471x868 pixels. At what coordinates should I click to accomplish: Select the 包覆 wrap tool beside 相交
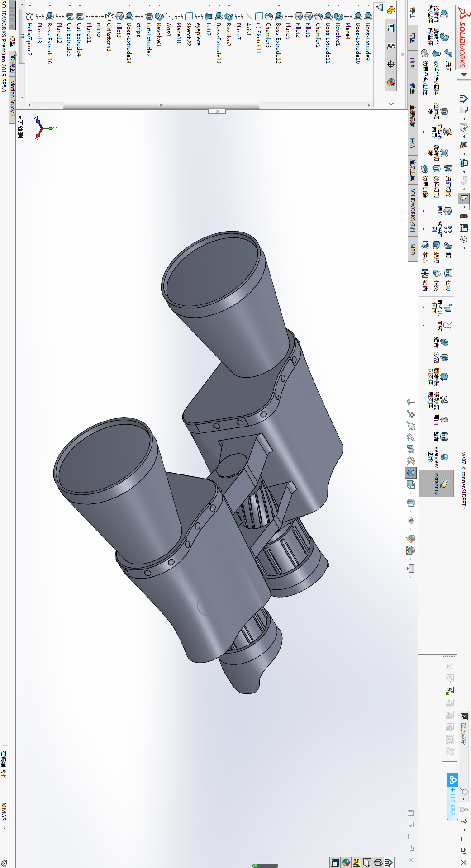[x=448, y=280]
